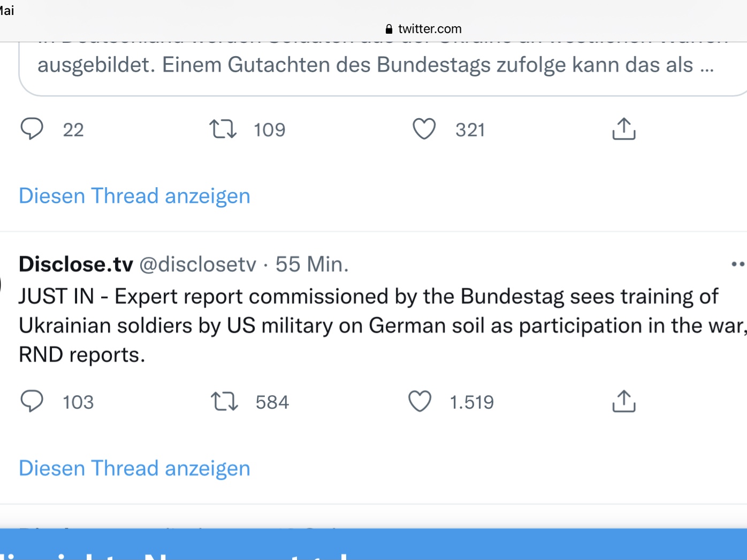Open thread link below Disclose.tv tweet

point(134,468)
